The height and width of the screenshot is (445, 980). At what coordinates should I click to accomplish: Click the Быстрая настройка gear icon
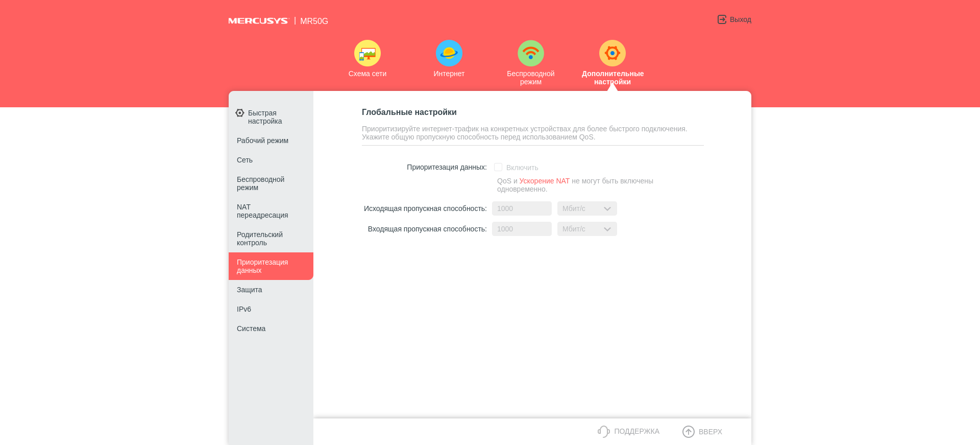[x=240, y=113]
